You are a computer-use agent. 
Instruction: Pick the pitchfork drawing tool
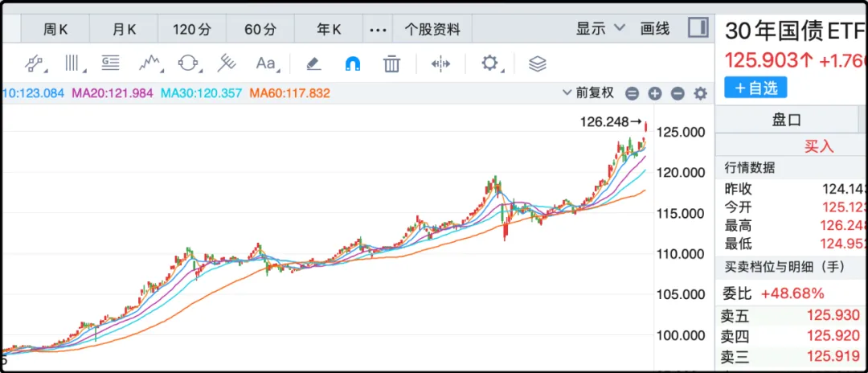coord(226,64)
